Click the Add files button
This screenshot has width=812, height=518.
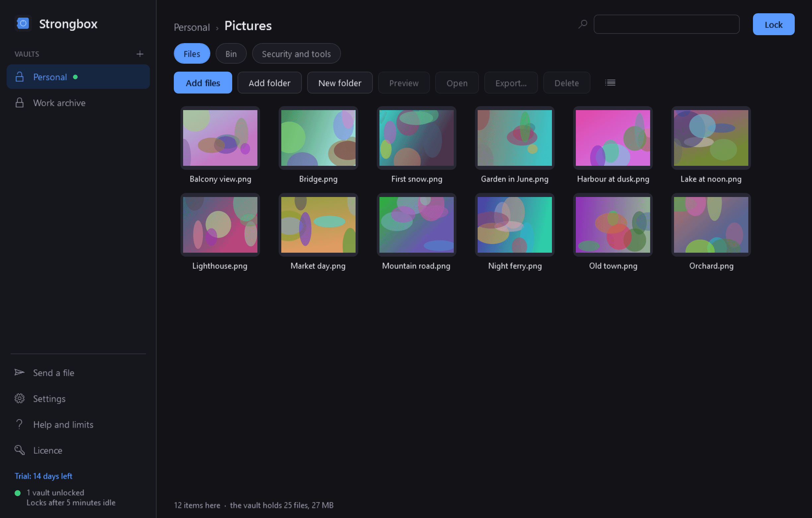(x=203, y=83)
